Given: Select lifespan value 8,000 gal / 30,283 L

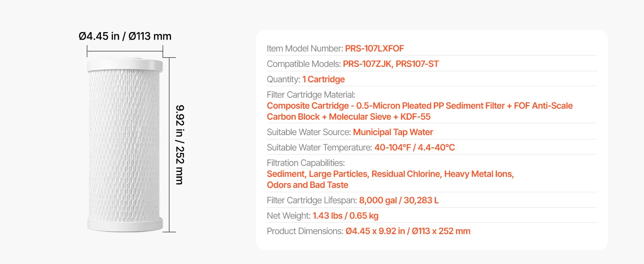Looking at the screenshot, I should [x=399, y=200].
